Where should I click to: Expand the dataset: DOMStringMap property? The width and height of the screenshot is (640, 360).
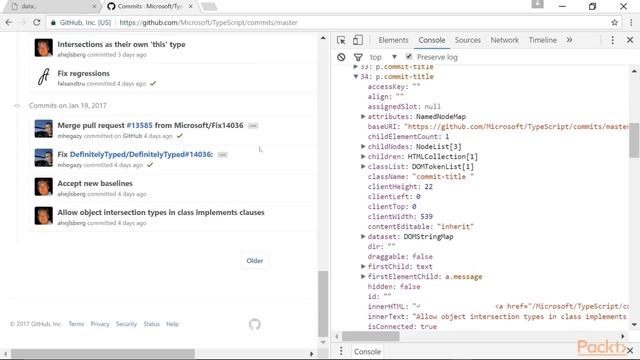click(363, 237)
